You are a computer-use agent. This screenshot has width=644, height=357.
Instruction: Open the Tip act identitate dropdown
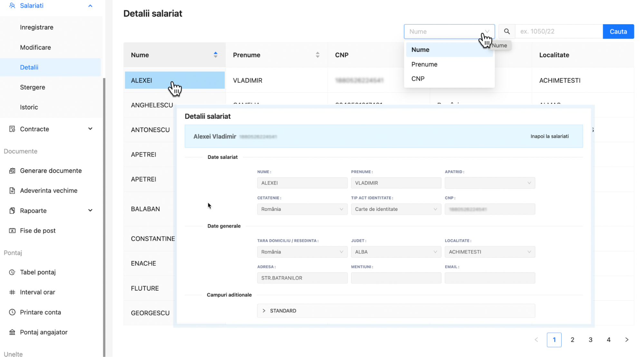(396, 209)
